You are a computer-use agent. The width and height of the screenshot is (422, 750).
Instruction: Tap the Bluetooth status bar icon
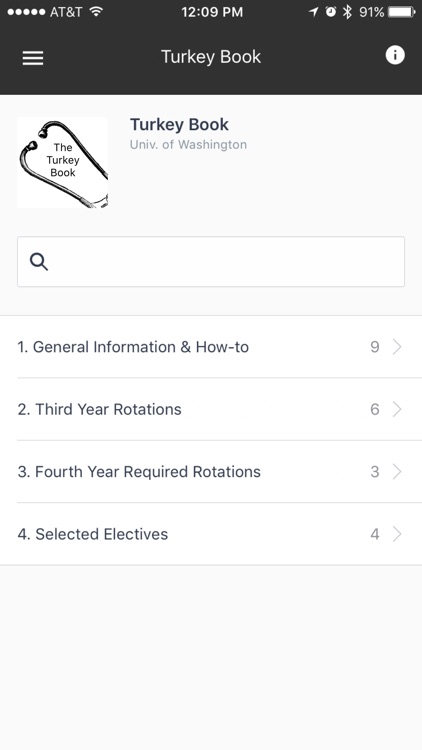[347, 12]
